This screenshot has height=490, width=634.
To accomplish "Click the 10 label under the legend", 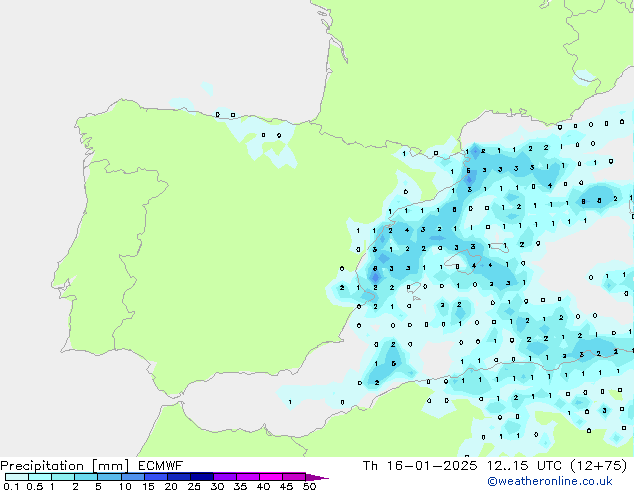I will pos(125,487).
